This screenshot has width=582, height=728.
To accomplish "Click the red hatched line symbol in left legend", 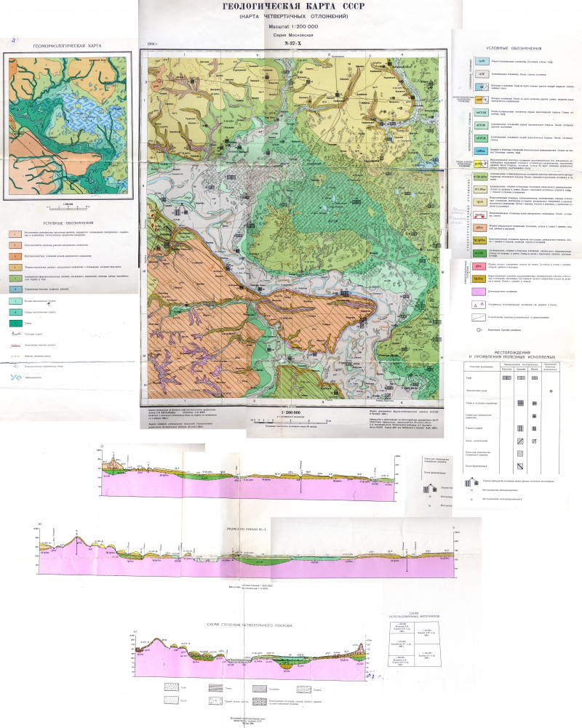I will 16,345.
